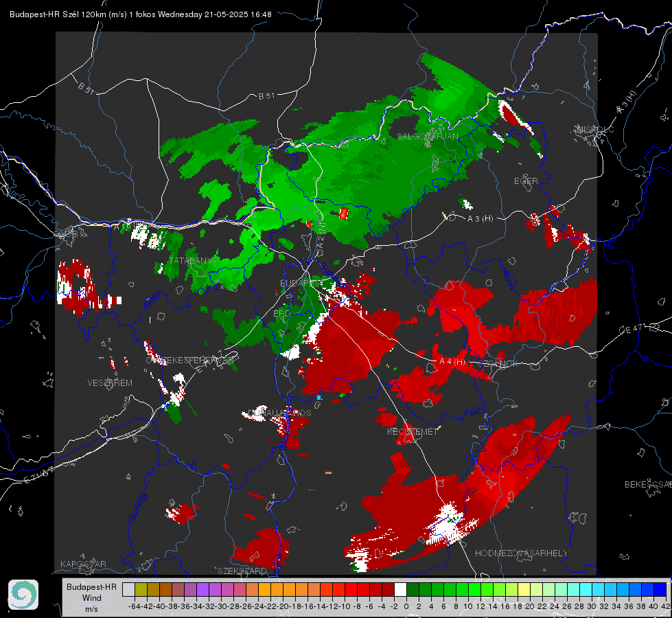This screenshot has width=672, height=618.
Task: Choose the deep blue 40 m/s legend swatch
Action: tap(660, 590)
